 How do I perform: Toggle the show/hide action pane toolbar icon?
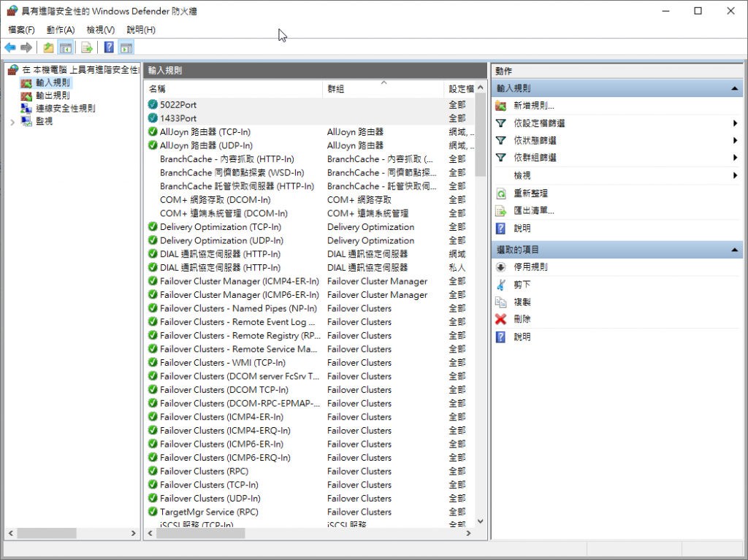(126, 47)
